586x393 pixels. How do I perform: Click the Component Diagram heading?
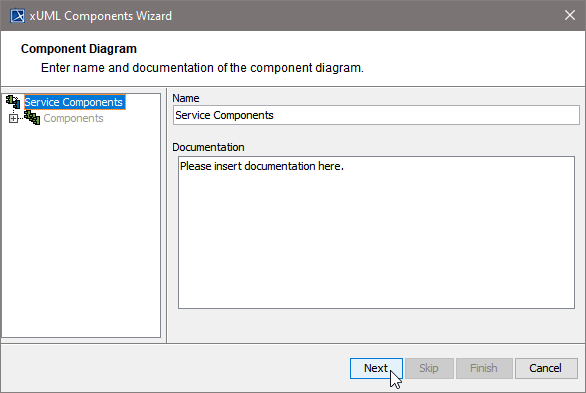79,49
